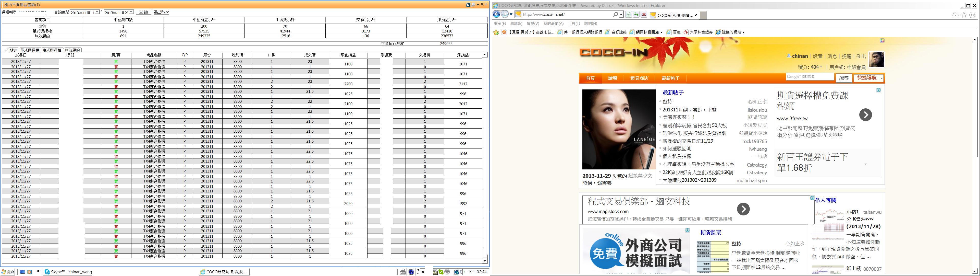
Task: Go forward with IE Forward arrow
Action: [x=505, y=15]
